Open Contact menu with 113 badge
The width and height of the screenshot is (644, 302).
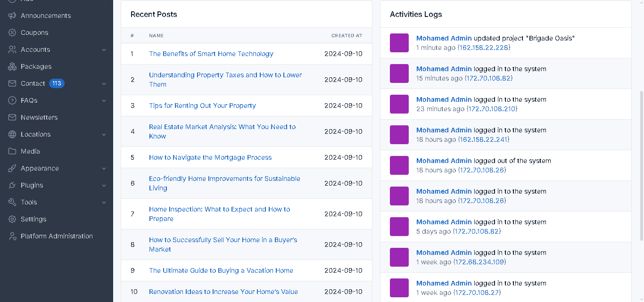(x=33, y=83)
